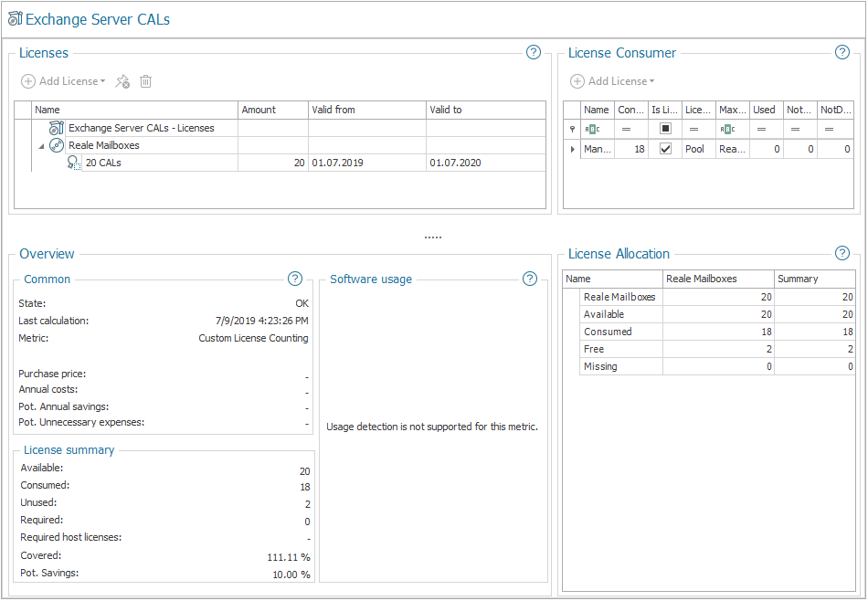This screenshot has height=601, width=868.
Task: Expand the Man... row arrow in License Consumer
Action: (x=572, y=149)
